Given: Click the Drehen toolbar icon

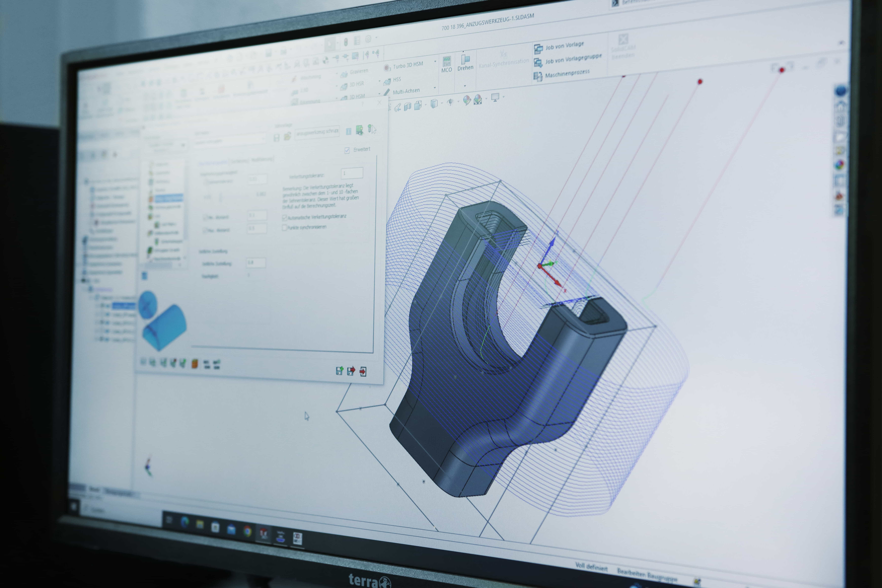Looking at the screenshot, I should point(465,60).
